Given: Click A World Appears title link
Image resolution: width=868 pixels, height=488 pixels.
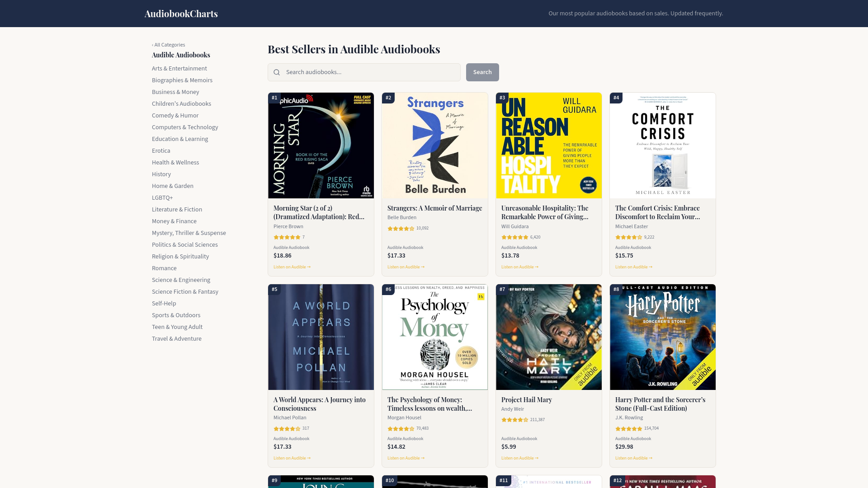Looking at the screenshot, I should point(320,404).
